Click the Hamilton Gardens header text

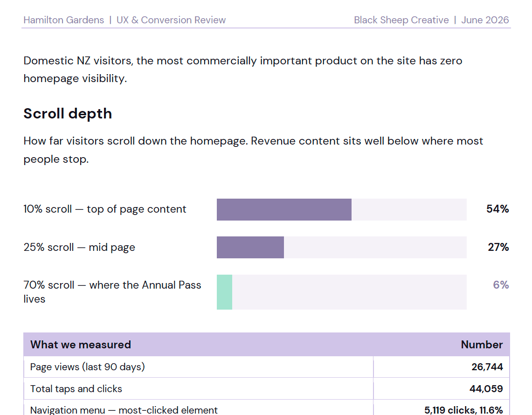click(64, 20)
